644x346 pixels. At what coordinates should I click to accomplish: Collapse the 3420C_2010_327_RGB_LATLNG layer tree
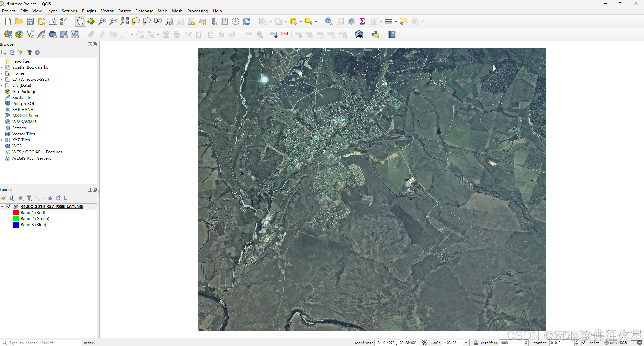click(x=2, y=207)
